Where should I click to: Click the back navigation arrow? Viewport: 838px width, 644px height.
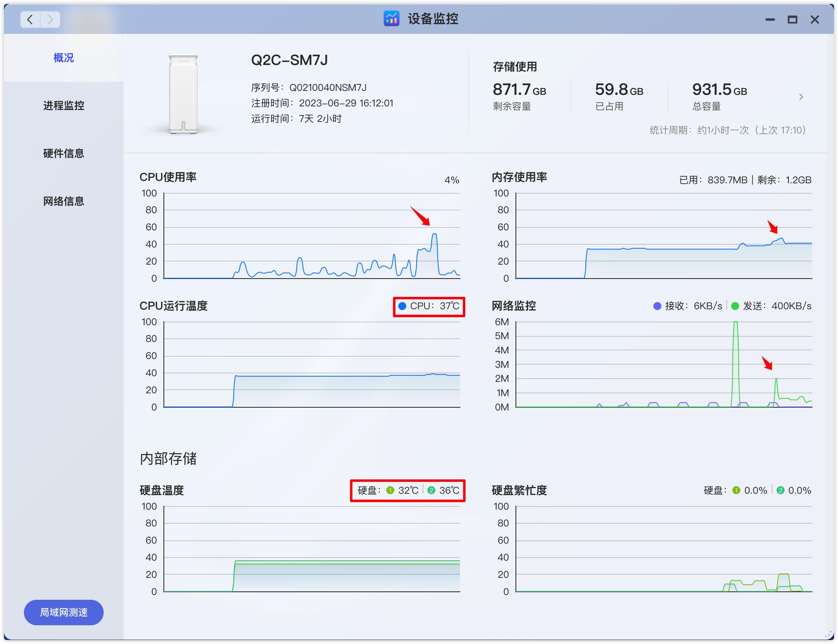pos(30,19)
